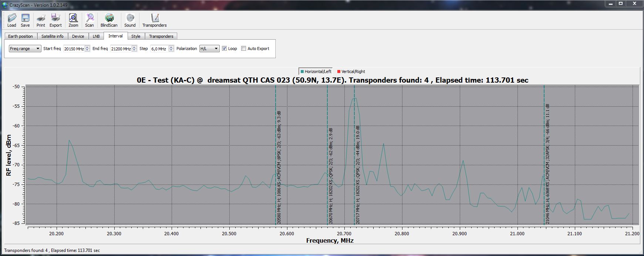This screenshot has width=644, height=256.
Task: Activate the Zoom tool icon
Action: tap(73, 18)
